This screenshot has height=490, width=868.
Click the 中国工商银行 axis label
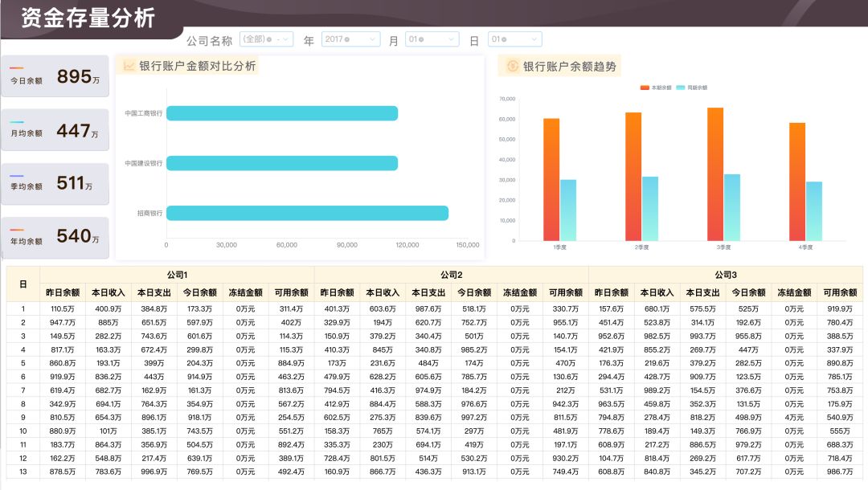click(x=143, y=112)
